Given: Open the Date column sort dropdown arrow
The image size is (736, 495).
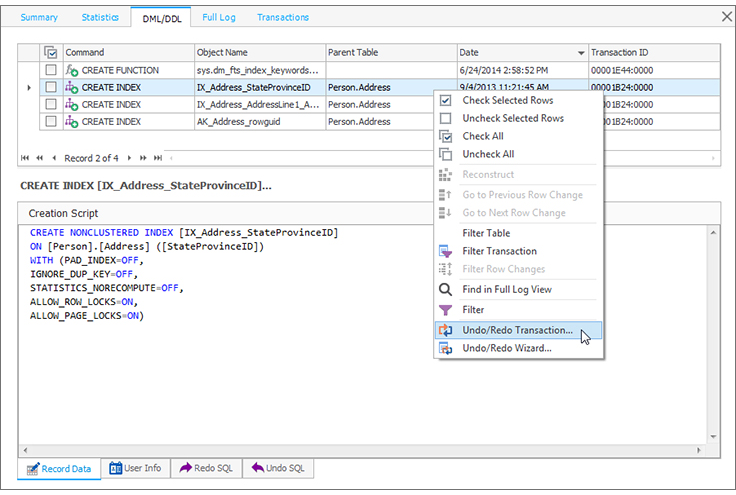Looking at the screenshot, I should (581, 53).
